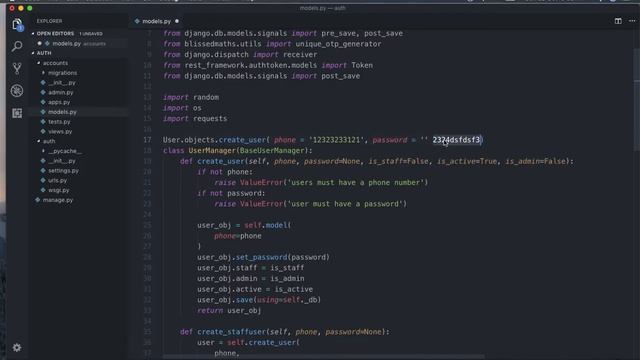Click 'import requests' line
This screenshot has height=360, width=640.
tap(195, 119)
